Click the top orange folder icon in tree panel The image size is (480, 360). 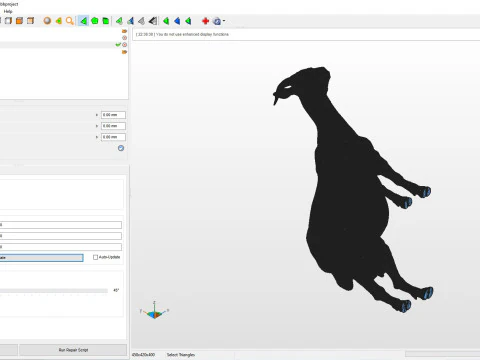pos(124,31)
